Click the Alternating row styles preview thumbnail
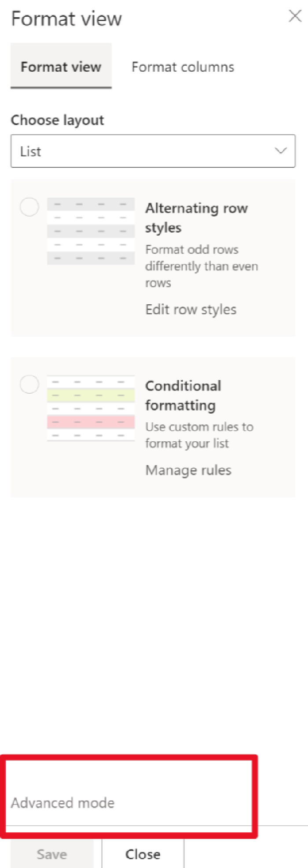This screenshot has height=868, width=308. [91, 231]
